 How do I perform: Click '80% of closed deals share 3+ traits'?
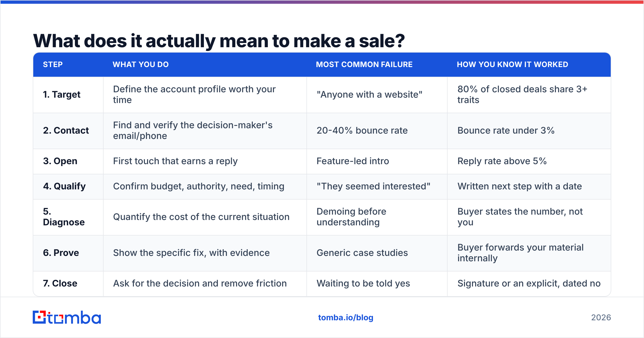pos(522,94)
